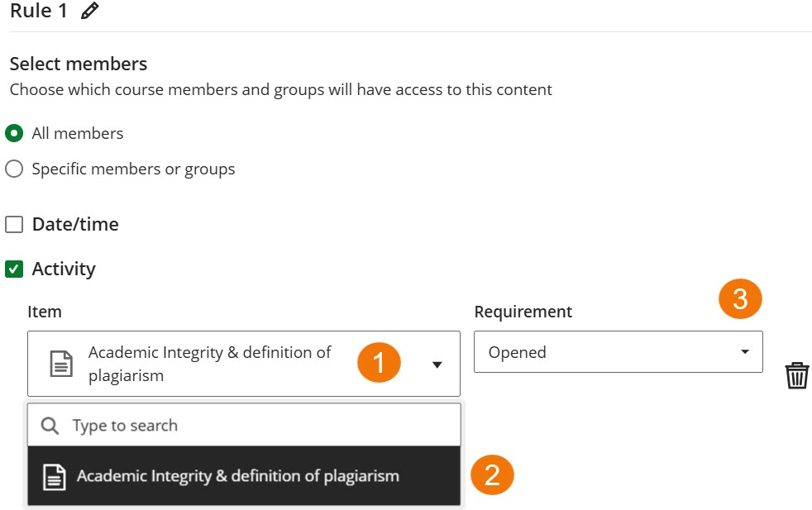Click the document icon beside the highlighted option
812x510 pixels.
click(55, 475)
